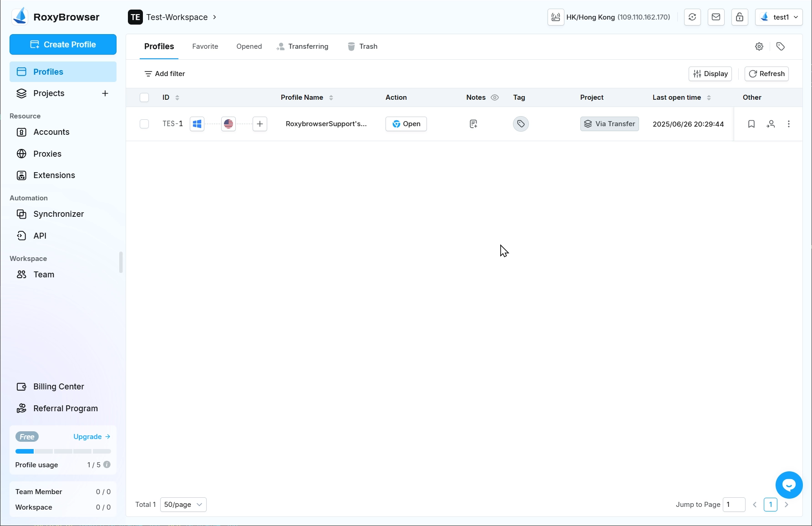The height and width of the screenshot is (526, 812).
Task: Click the Upgrade plan link
Action: 91,437
